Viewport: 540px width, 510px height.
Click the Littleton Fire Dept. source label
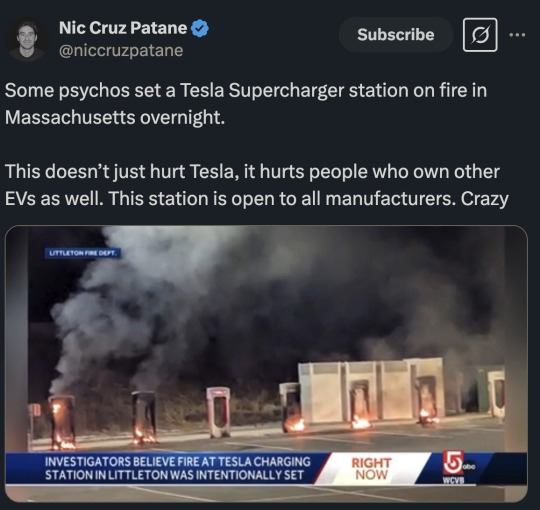coord(83,253)
